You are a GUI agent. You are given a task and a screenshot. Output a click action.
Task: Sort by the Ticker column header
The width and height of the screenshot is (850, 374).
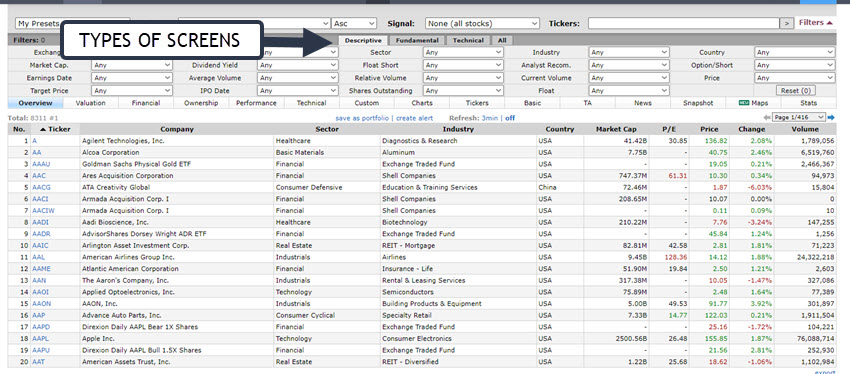coord(55,130)
